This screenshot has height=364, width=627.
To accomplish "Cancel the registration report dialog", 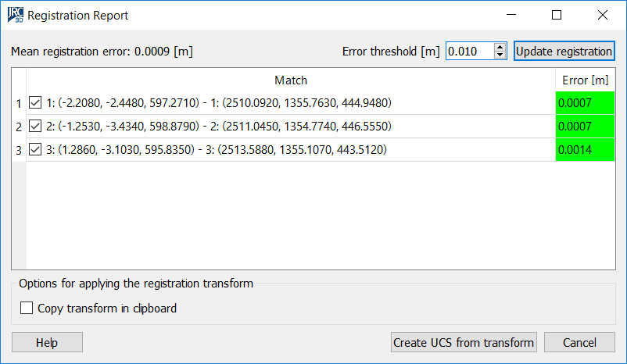I will (x=579, y=342).
